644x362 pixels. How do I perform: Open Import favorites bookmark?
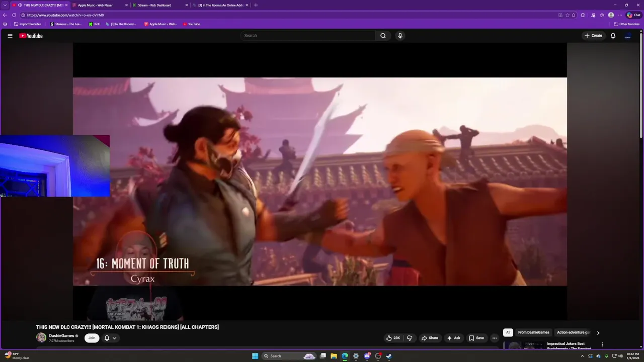pos(28,24)
